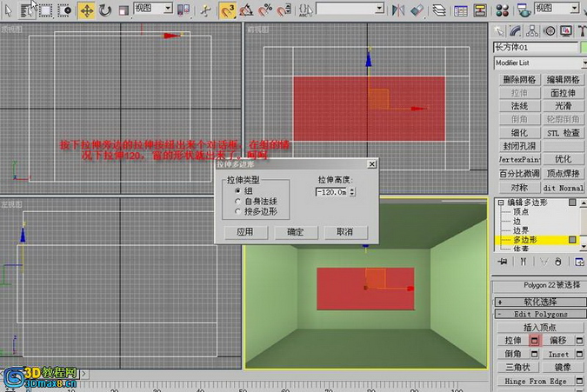Click 确定 in extrude dialog
The width and height of the screenshot is (587, 392).
click(295, 232)
